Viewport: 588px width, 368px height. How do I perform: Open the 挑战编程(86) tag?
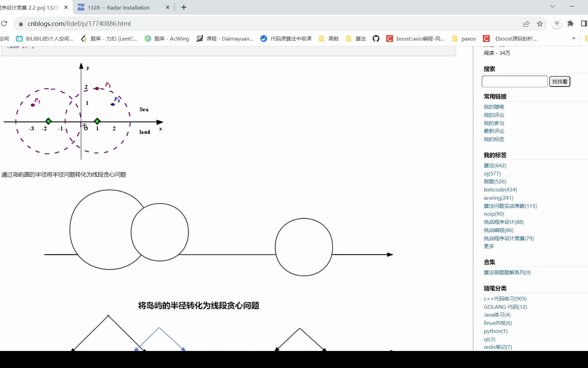pos(499,230)
